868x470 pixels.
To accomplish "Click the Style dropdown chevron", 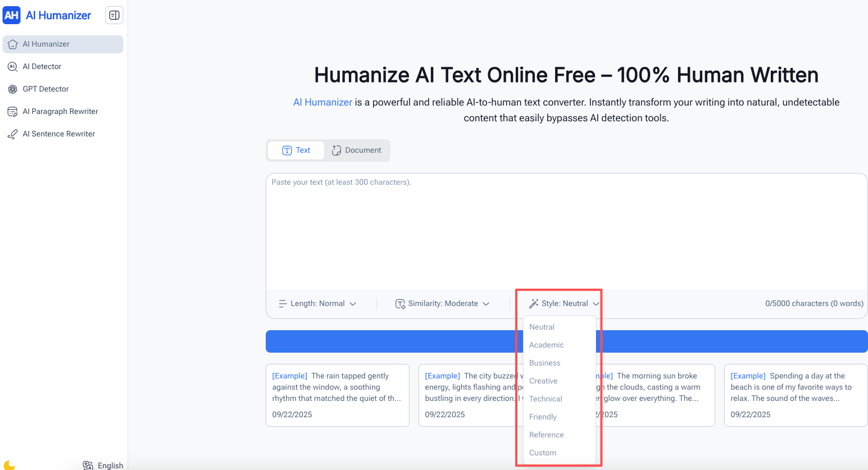I will (x=596, y=304).
